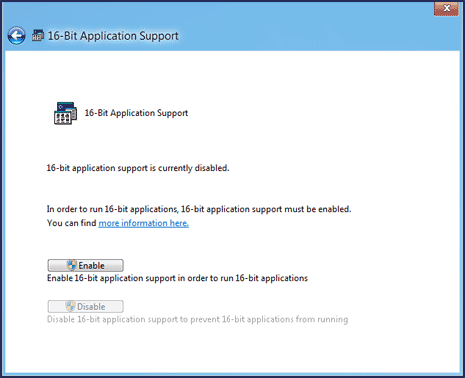Go back using the blue arrow button

tap(16, 36)
